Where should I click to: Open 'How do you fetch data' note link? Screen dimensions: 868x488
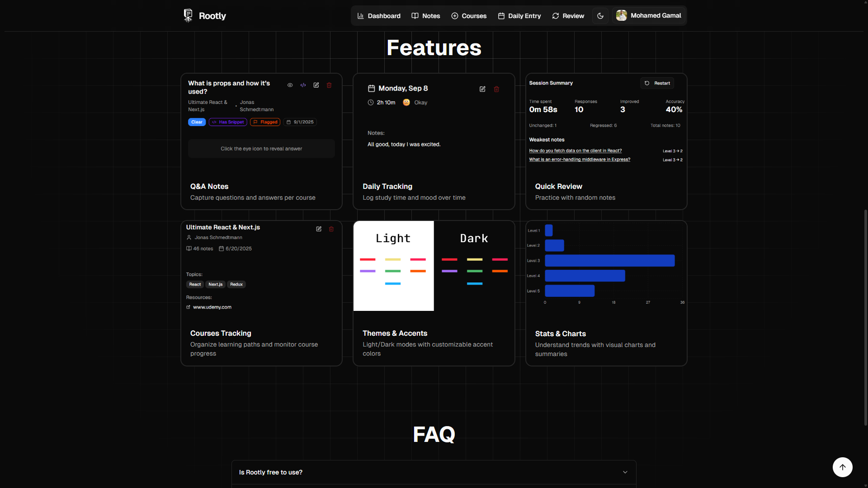pyautogui.click(x=575, y=151)
